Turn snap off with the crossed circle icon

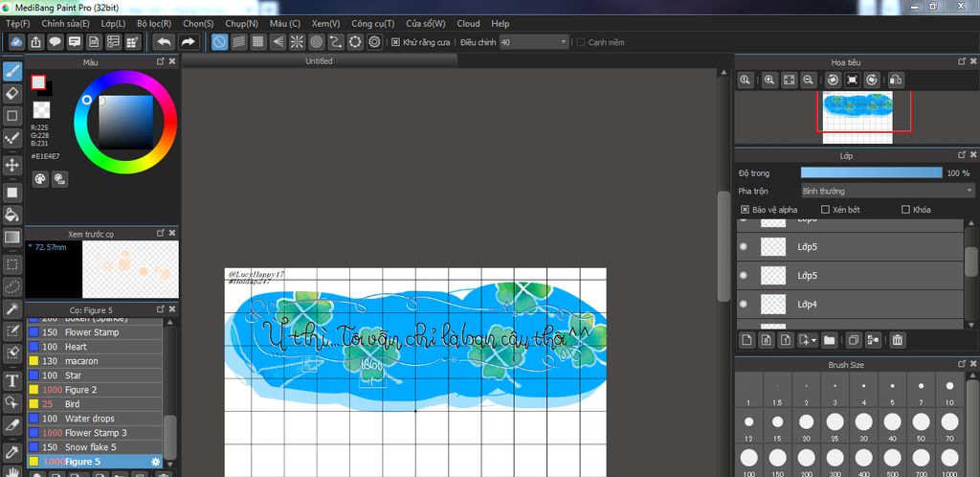pos(219,42)
